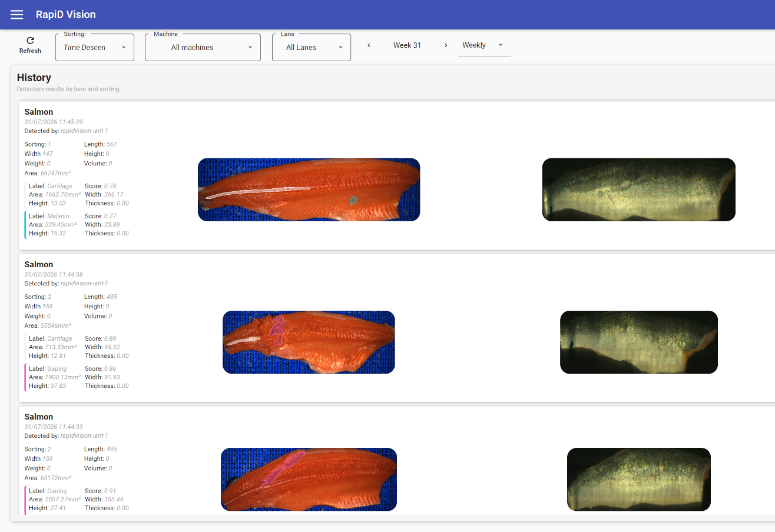Go to previous week arrow

pos(369,45)
